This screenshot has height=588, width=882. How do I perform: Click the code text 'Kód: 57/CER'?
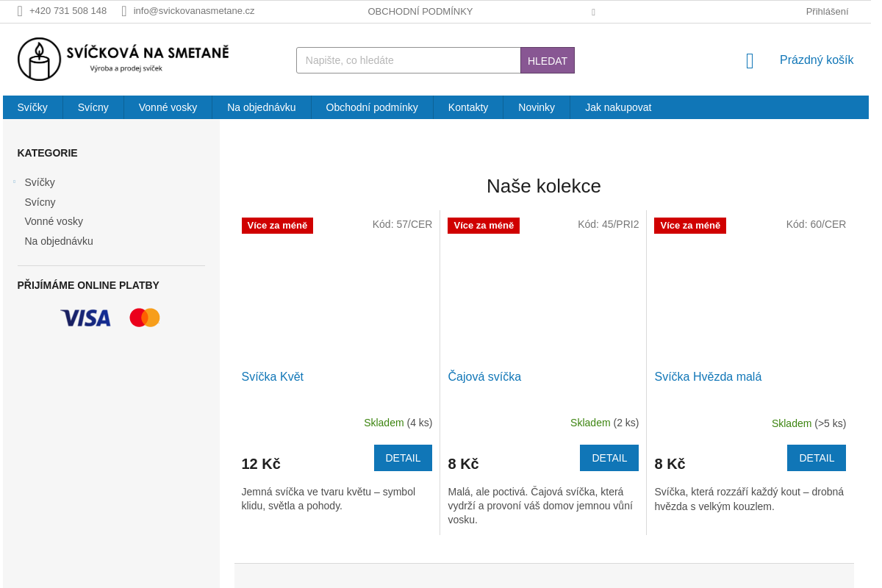pos(402,224)
